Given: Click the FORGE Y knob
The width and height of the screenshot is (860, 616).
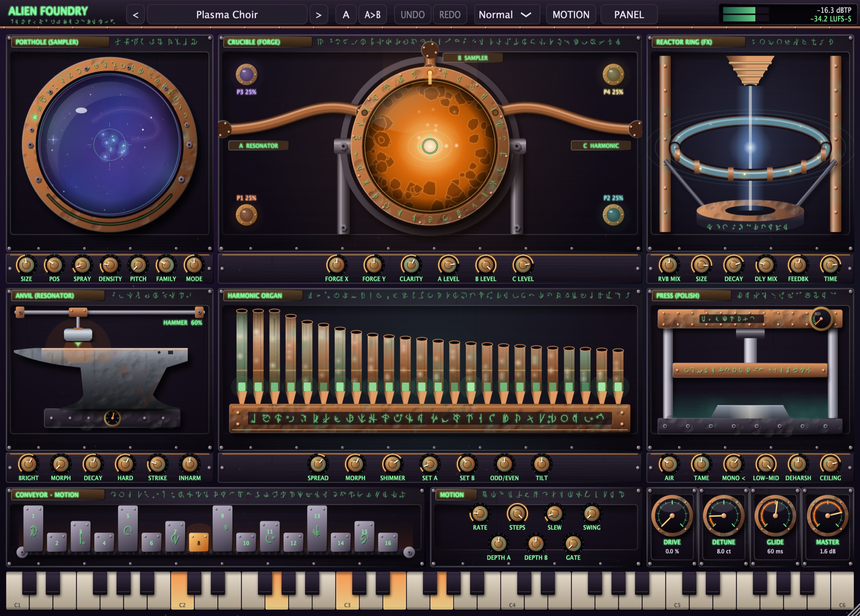Looking at the screenshot, I should [x=374, y=265].
